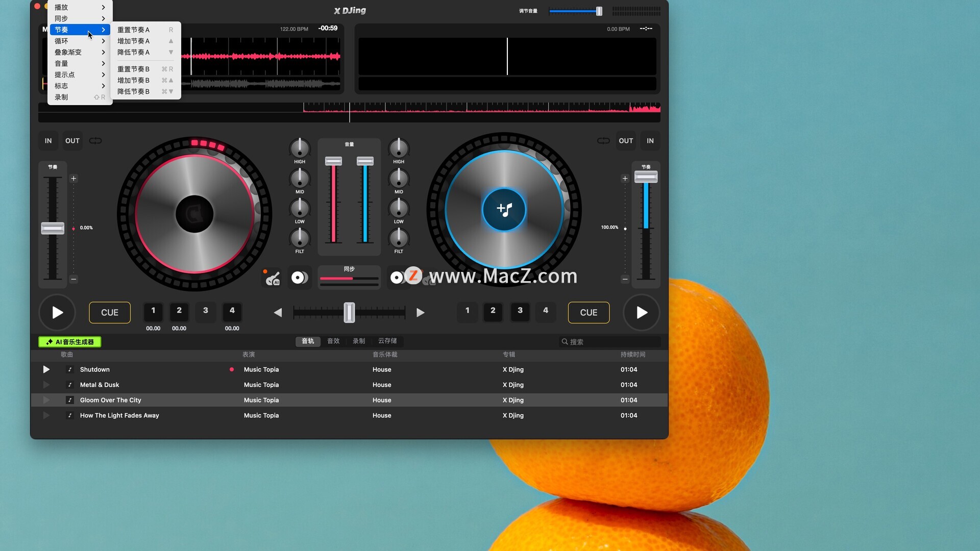Click the left tempo plus button

click(73, 179)
